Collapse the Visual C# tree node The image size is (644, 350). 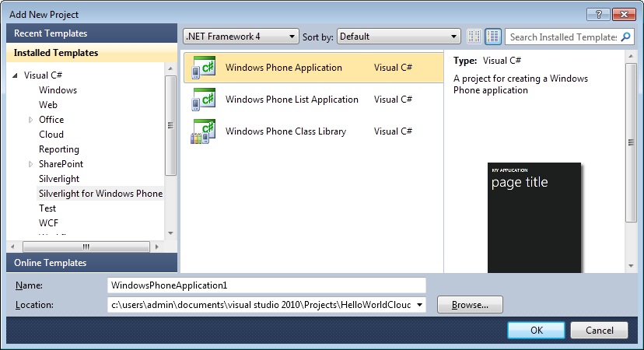coord(16,76)
